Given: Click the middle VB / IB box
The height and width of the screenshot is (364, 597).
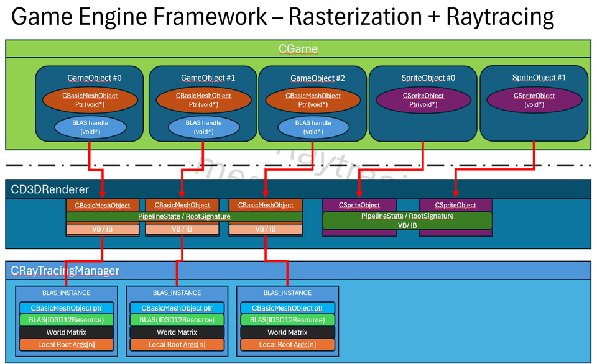Looking at the screenshot, I should (x=182, y=229).
